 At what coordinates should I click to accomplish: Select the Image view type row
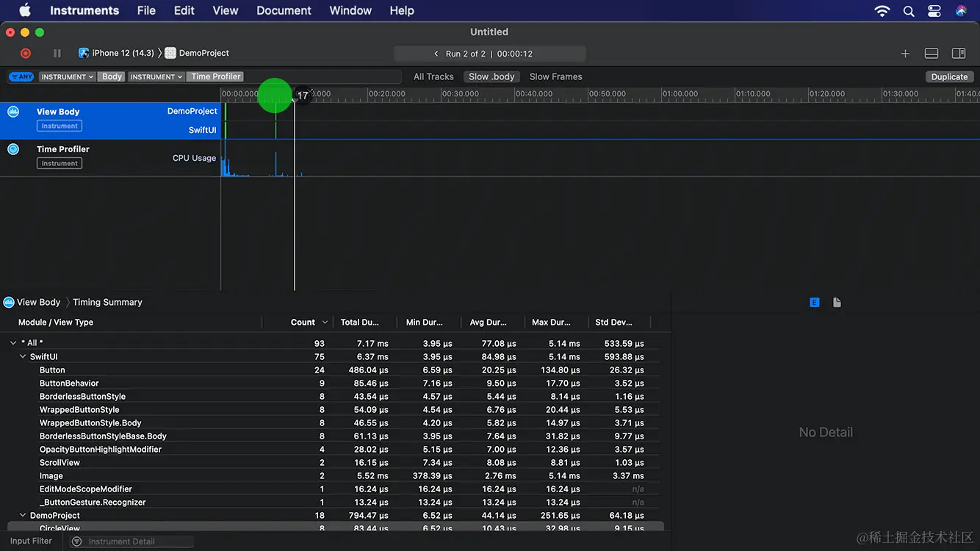[334, 476]
